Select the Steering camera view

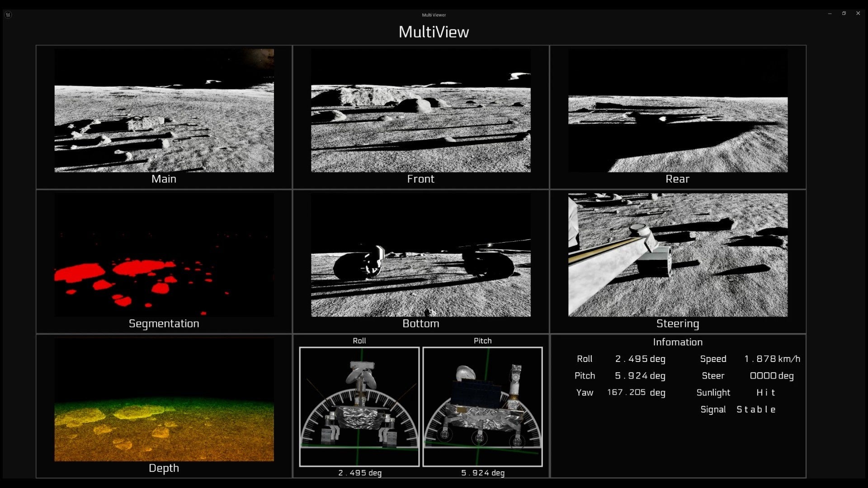point(678,255)
